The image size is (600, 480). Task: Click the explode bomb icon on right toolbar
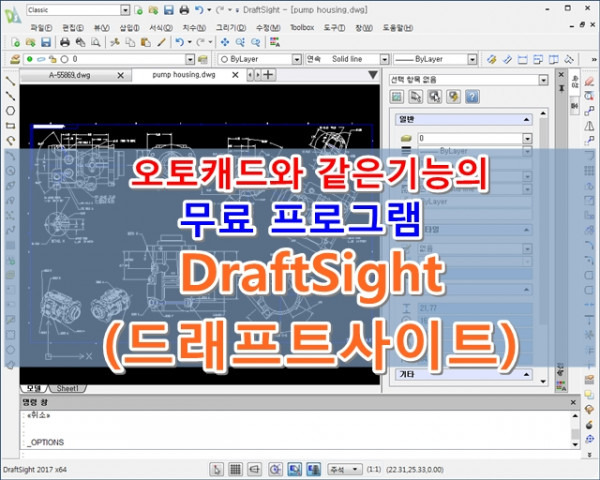(x=589, y=424)
